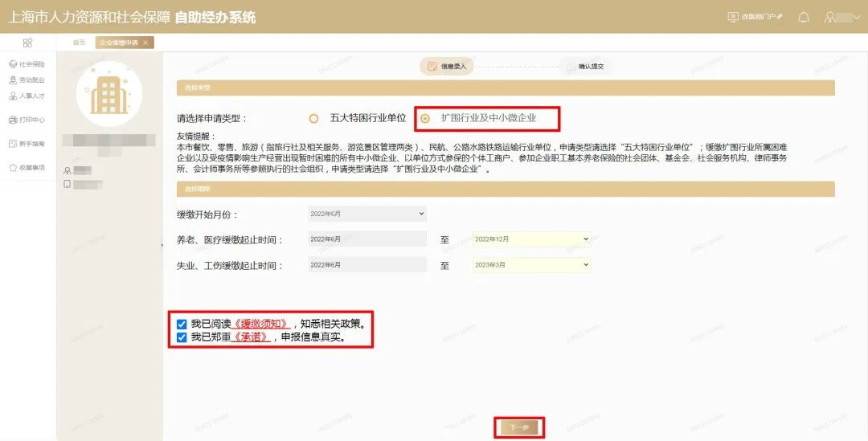Click the notification bell icon
Viewport: 868px width, 441px height.
[803, 17]
